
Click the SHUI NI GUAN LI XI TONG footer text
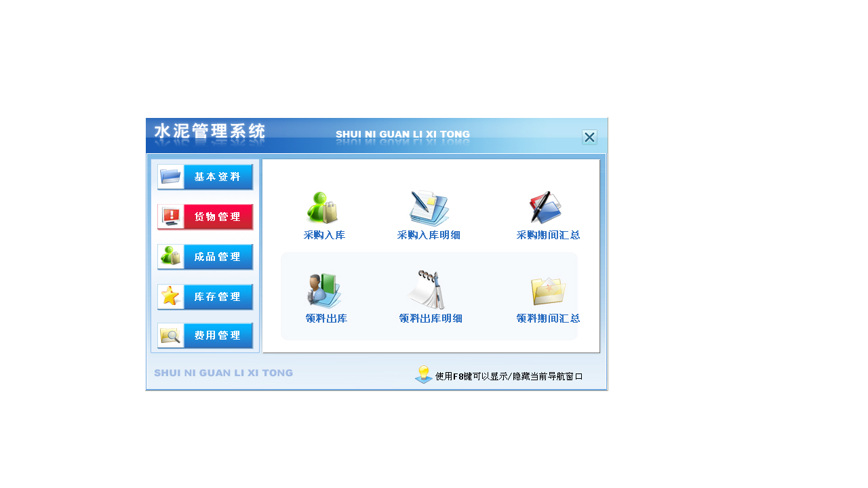[223, 373]
